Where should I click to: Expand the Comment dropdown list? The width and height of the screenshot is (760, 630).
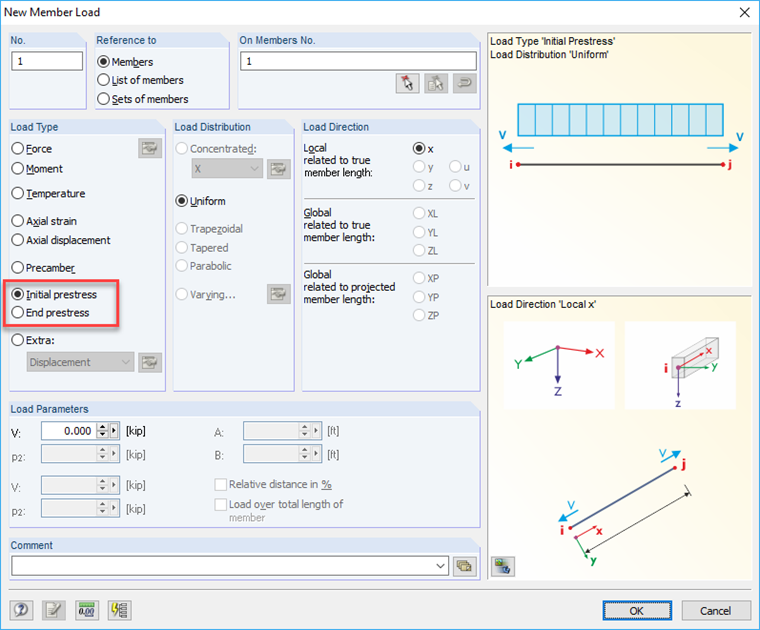click(x=441, y=566)
